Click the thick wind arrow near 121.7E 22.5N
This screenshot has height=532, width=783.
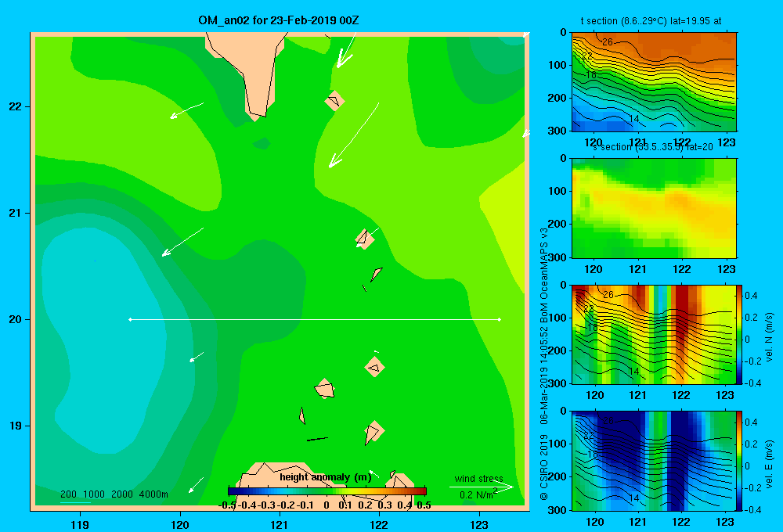[x=345, y=50]
